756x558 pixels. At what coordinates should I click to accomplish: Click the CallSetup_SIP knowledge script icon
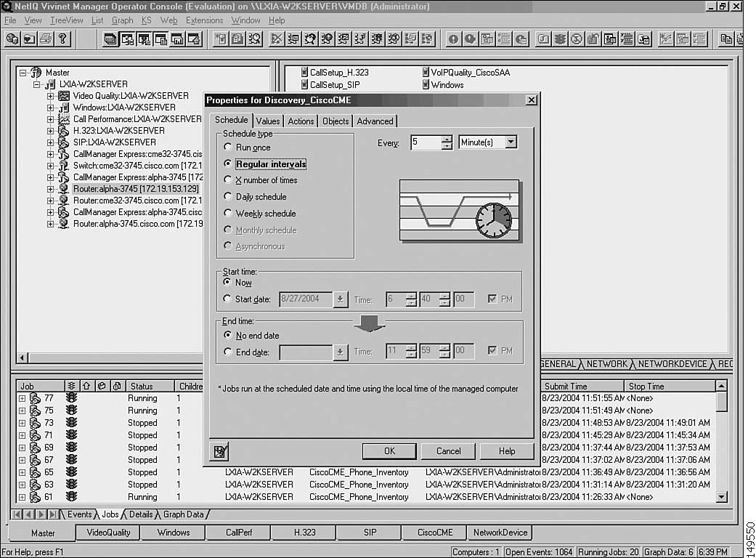[x=304, y=85]
